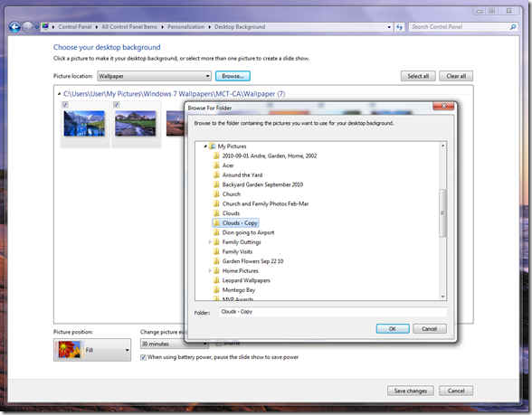The height and width of the screenshot is (415, 532).
Task: Click the Clear all button
Action: pyautogui.click(x=456, y=76)
